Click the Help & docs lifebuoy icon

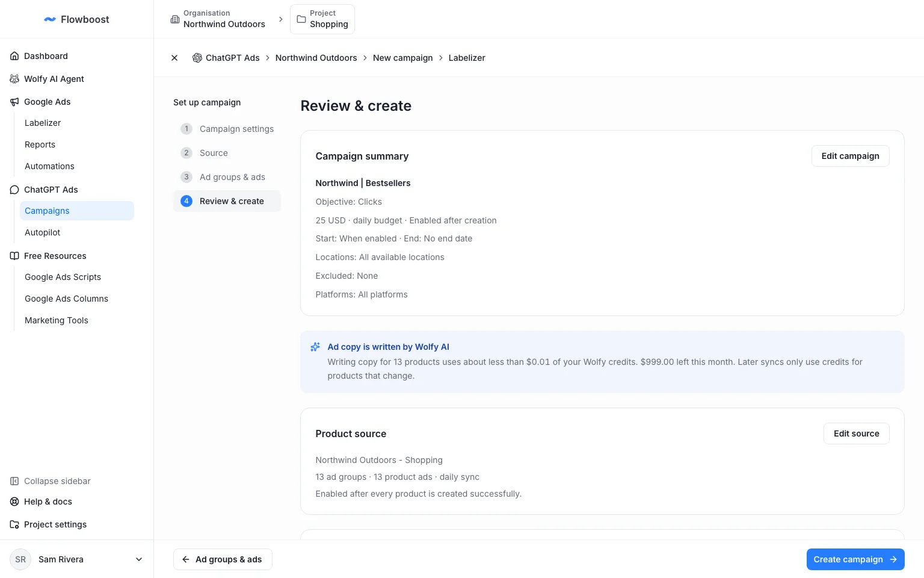14,502
